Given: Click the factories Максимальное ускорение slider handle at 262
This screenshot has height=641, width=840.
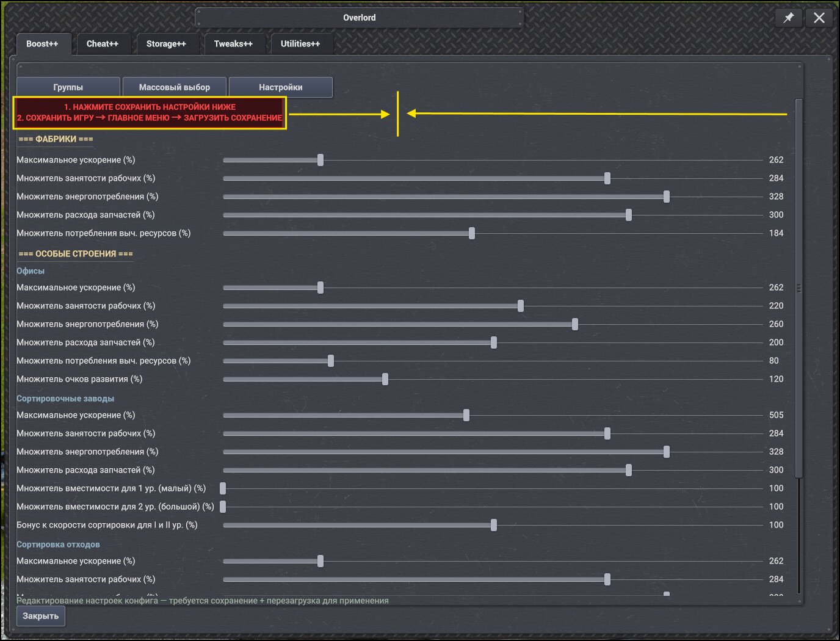Looking at the screenshot, I should pos(320,160).
